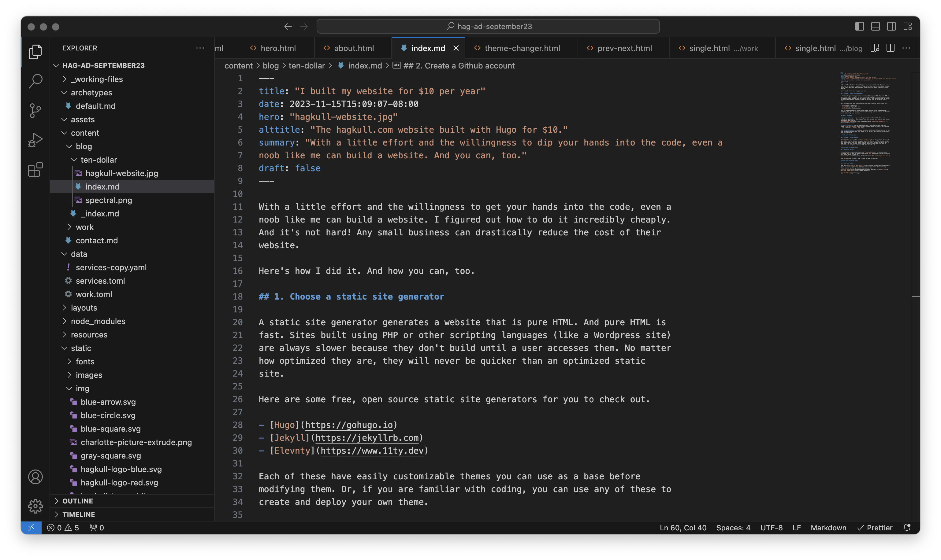Click the ports forwarded status indicator
Viewport: 941px width, 560px height.
point(97,528)
